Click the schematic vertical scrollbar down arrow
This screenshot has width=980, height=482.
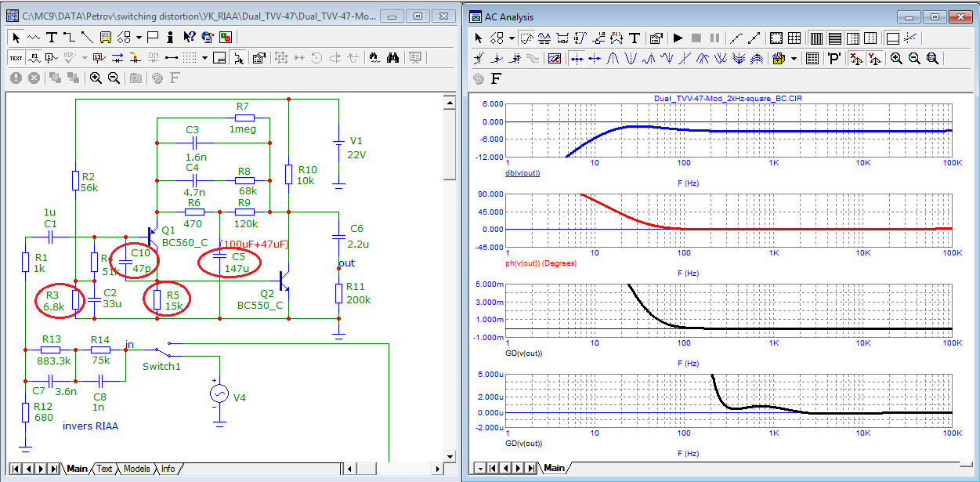tap(449, 455)
